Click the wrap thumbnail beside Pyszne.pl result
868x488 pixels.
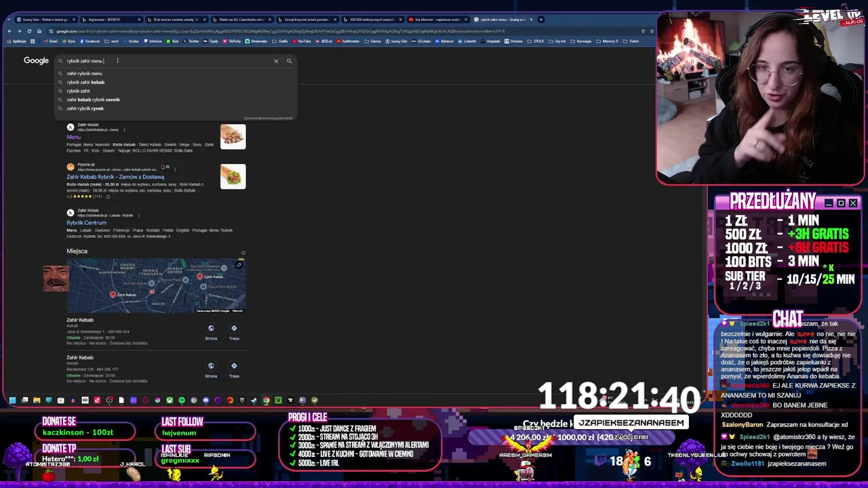[x=233, y=177]
